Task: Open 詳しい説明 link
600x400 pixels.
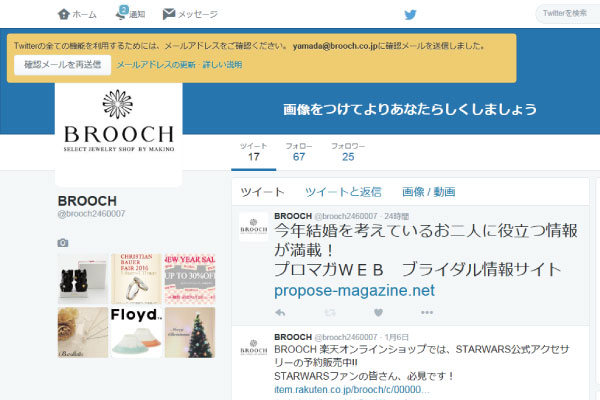Action: [222, 65]
